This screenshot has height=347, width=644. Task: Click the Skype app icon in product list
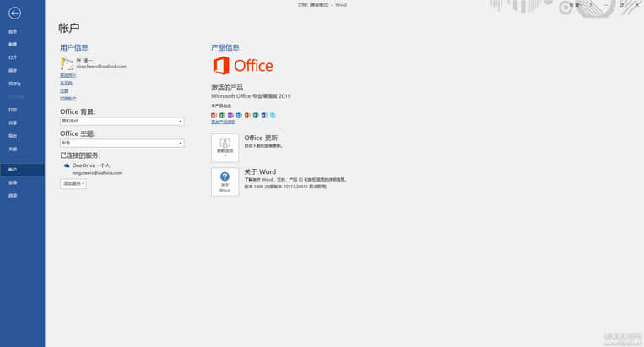pos(273,116)
